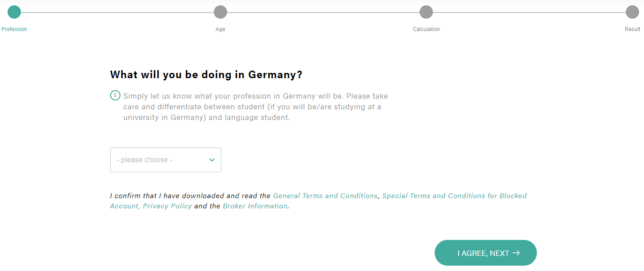Click the Calculation step label
Image resolution: width=644 pixels, height=271 pixels.
tap(426, 29)
